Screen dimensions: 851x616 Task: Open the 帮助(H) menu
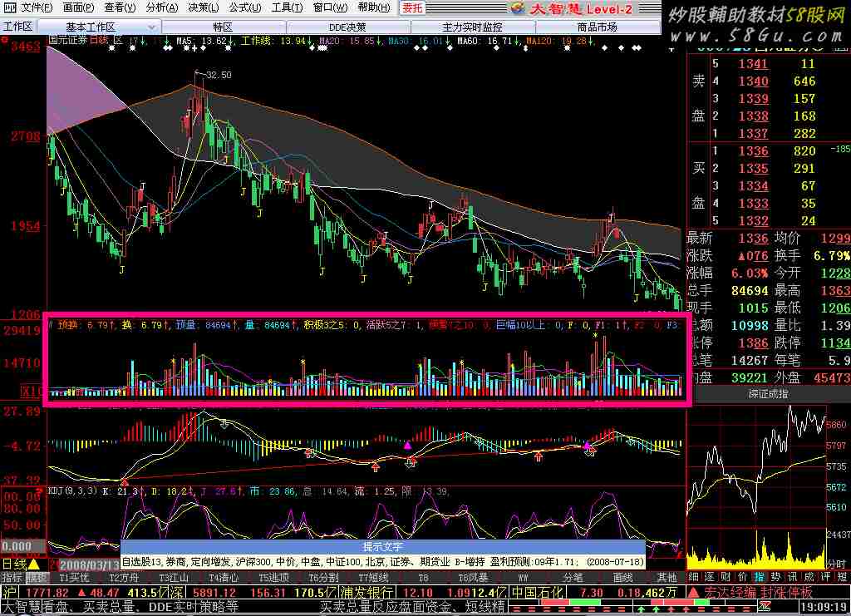point(374,7)
